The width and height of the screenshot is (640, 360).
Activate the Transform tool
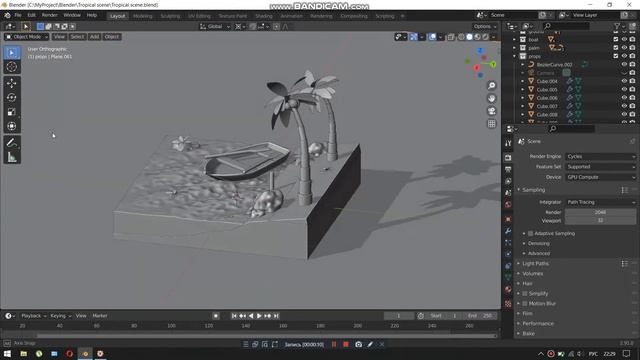(x=12, y=126)
